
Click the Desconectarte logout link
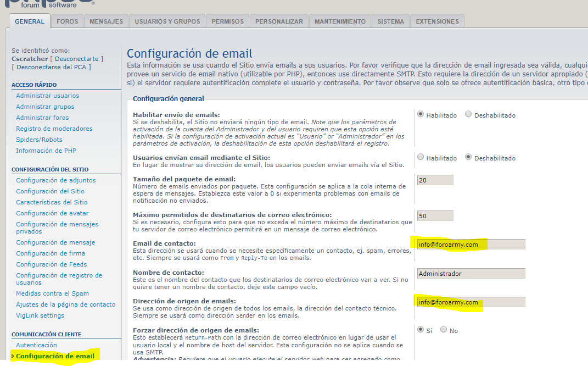point(77,59)
